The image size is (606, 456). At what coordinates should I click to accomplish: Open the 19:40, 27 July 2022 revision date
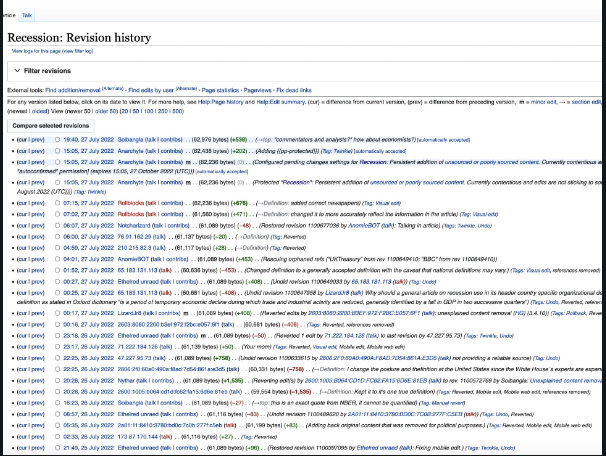pos(89,140)
